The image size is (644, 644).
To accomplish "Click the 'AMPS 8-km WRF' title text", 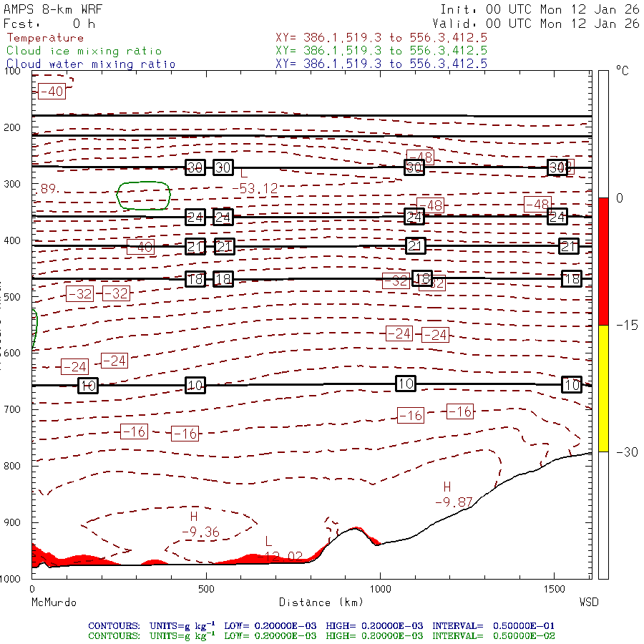I will pos(53,9).
